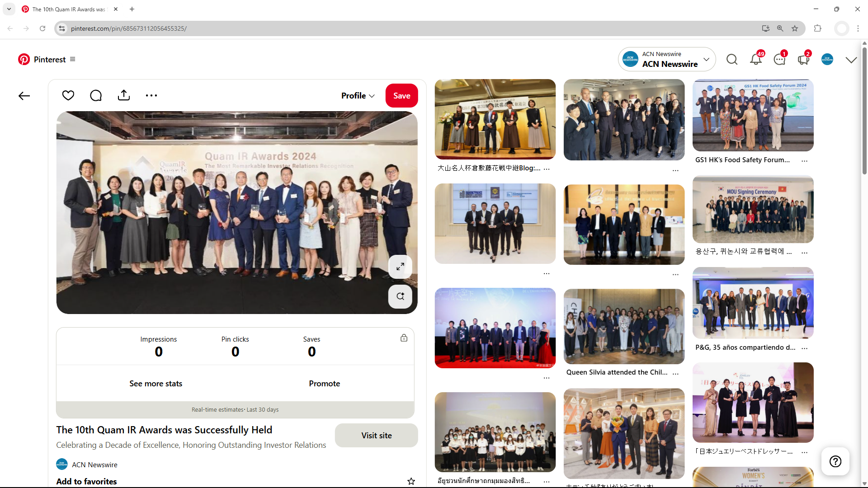Image resolution: width=868 pixels, height=488 pixels.
Task: Open the search magnifier icon
Action: (732, 59)
